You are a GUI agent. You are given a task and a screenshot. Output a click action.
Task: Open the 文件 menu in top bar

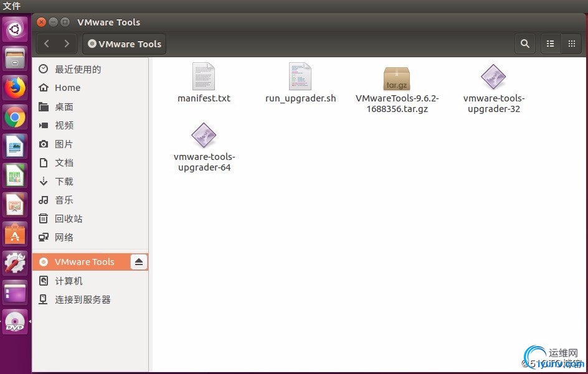pyautogui.click(x=12, y=6)
